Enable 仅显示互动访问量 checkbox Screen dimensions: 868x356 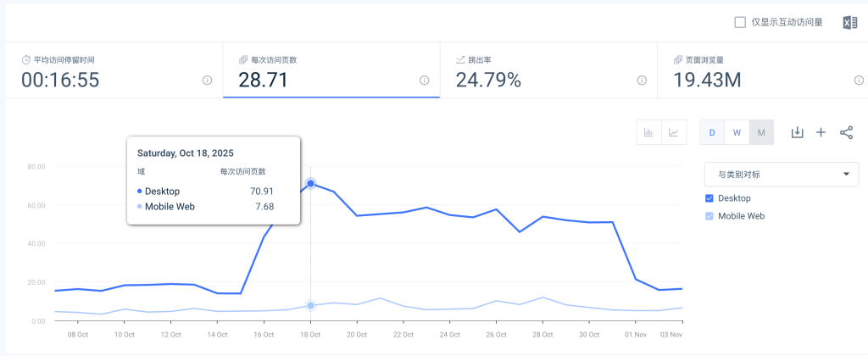(740, 22)
